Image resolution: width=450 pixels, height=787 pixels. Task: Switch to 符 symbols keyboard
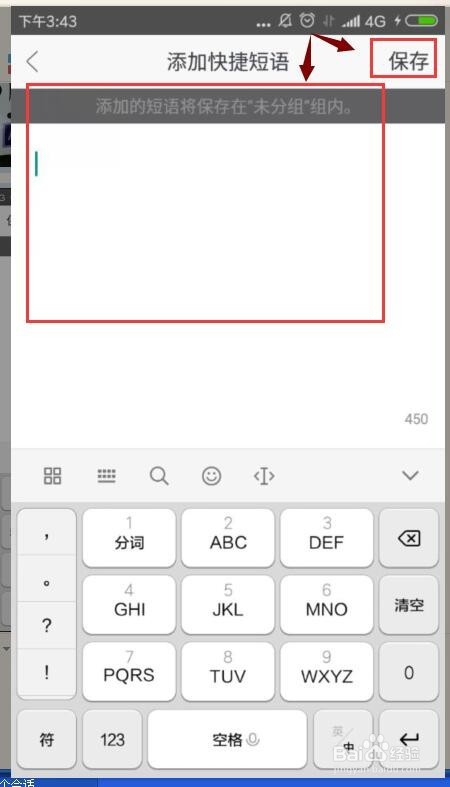(47, 739)
